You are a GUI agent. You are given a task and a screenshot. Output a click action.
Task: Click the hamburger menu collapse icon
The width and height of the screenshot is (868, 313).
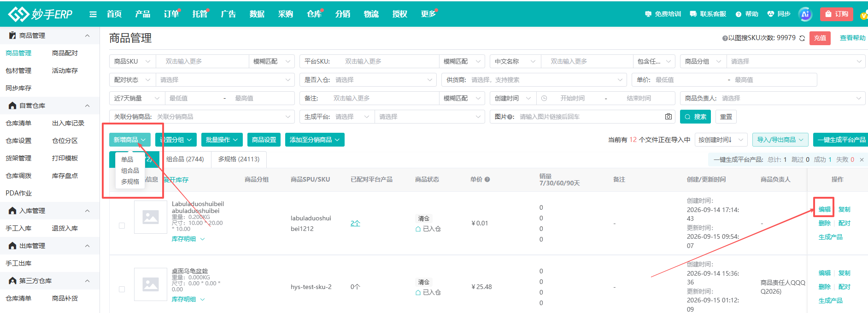[x=93, y=14]
